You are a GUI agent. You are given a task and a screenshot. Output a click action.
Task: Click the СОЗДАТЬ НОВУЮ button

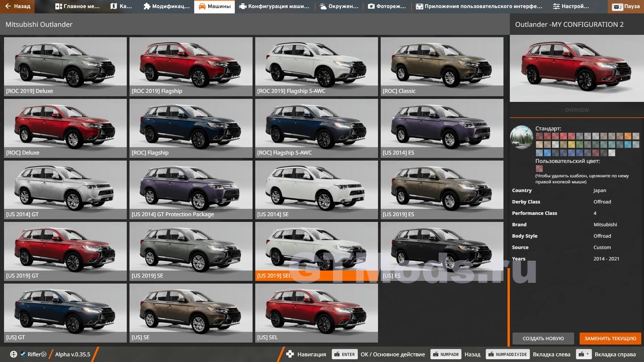(x=543, y=338)
